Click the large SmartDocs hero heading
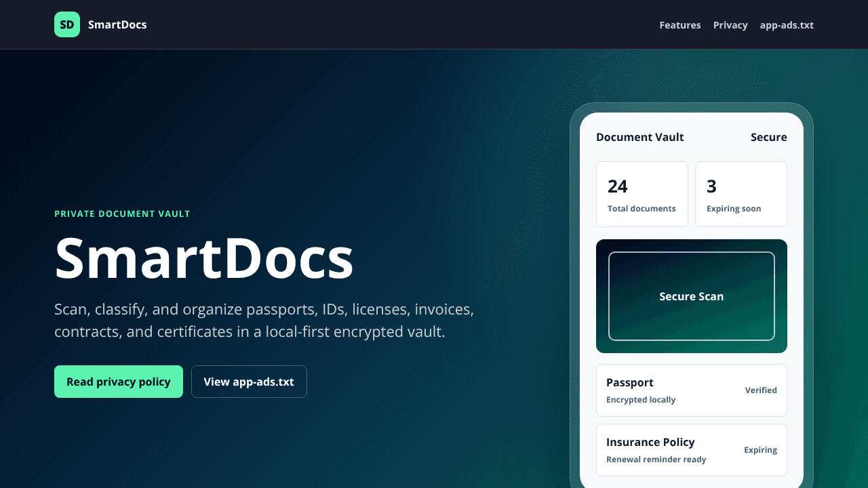 pos(204,258)
